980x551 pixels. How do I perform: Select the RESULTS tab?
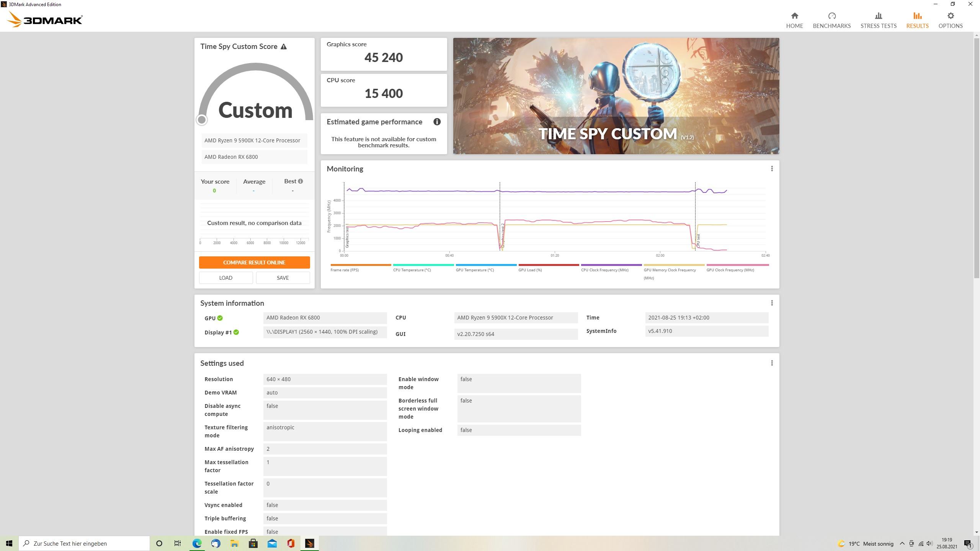tap(917, 20)
